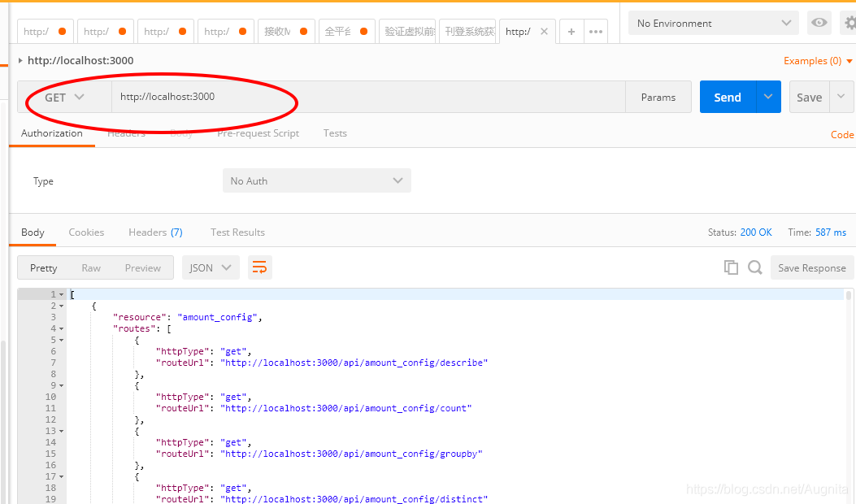Collapse fold arrow on line 17
Image resolution: width=856 pixels, height=504 pixels.
tap(61, 476)
